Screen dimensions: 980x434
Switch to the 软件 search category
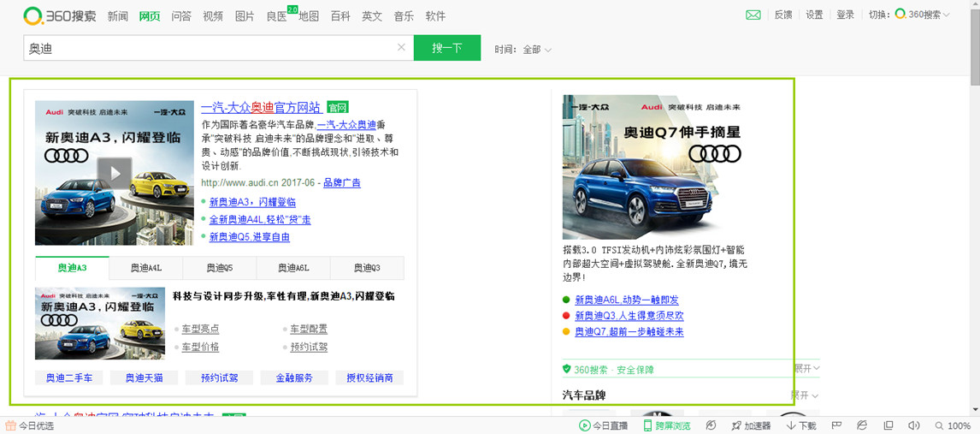point(435,16)
